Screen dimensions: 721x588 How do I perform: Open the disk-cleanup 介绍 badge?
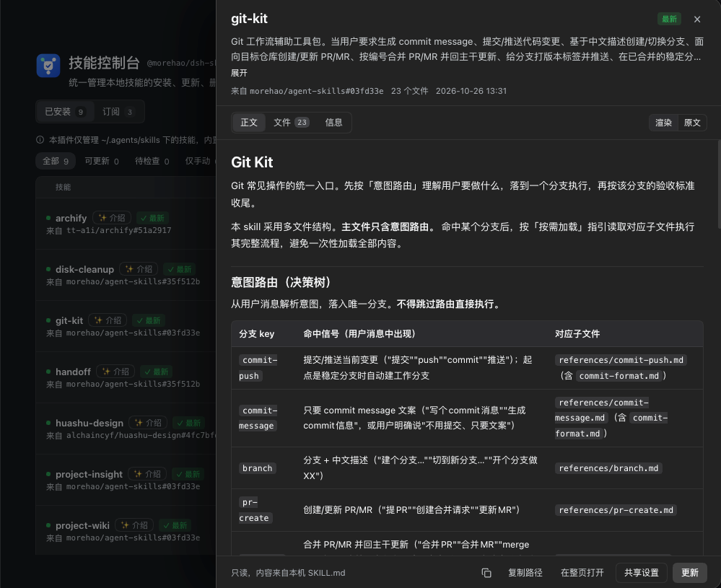point(139,269)
